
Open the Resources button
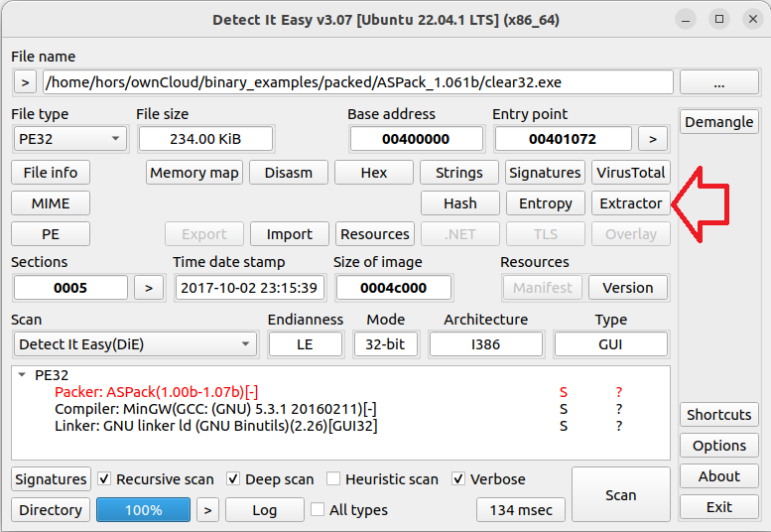click(375, 234)
